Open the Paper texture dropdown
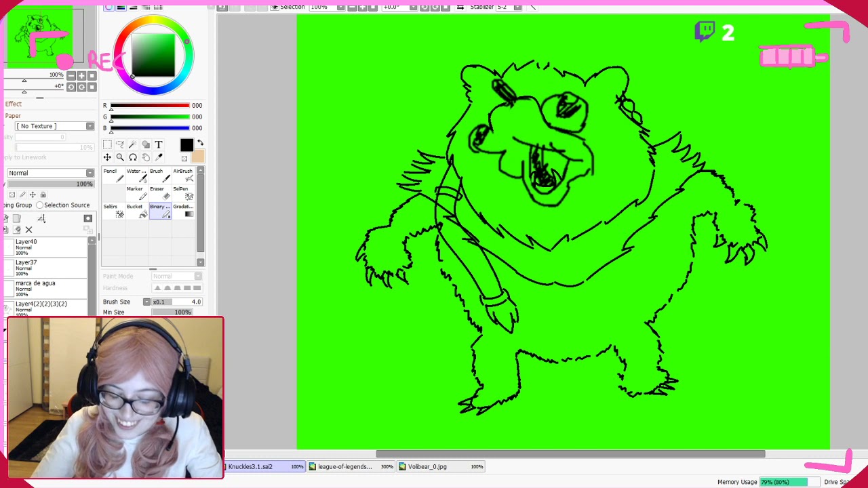The height and width of the screenshot is (488, 868). pyautogui.click(x=56, y=126)
